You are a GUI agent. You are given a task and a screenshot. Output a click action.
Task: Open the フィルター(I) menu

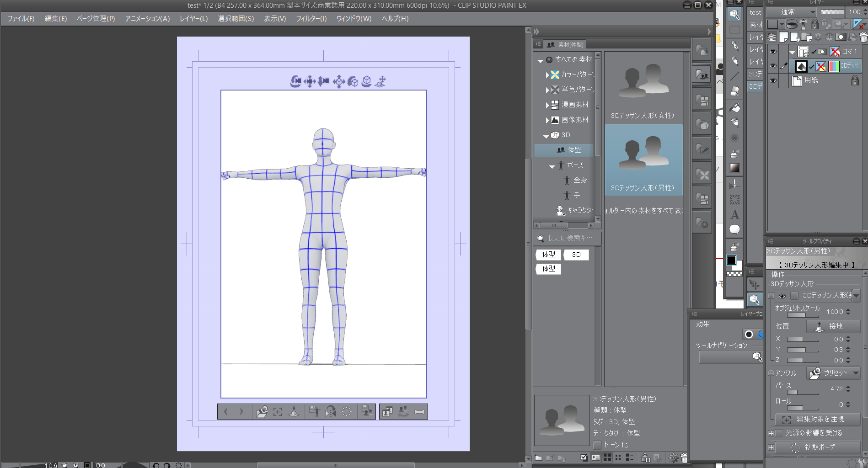[x=311, y=19]
